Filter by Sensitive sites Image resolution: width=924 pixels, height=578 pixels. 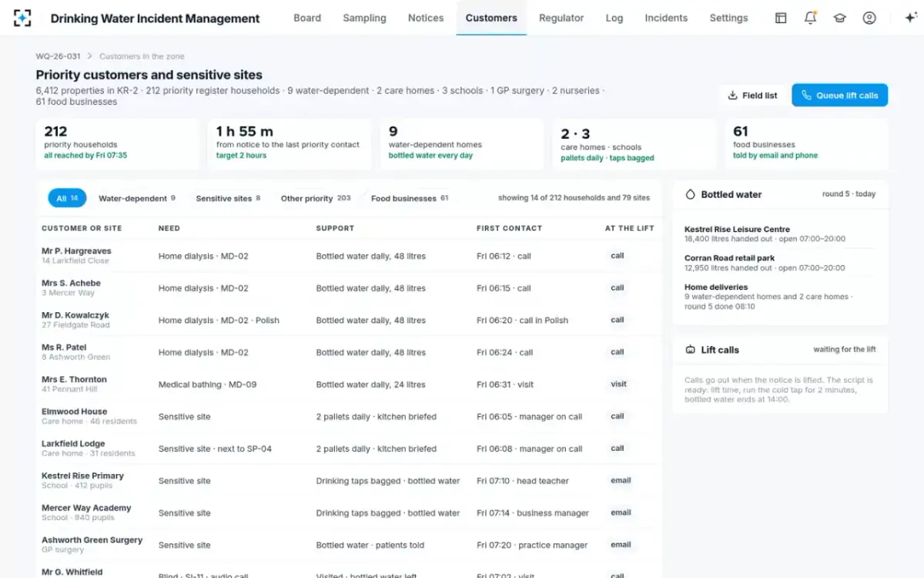[x=228, y=198]
